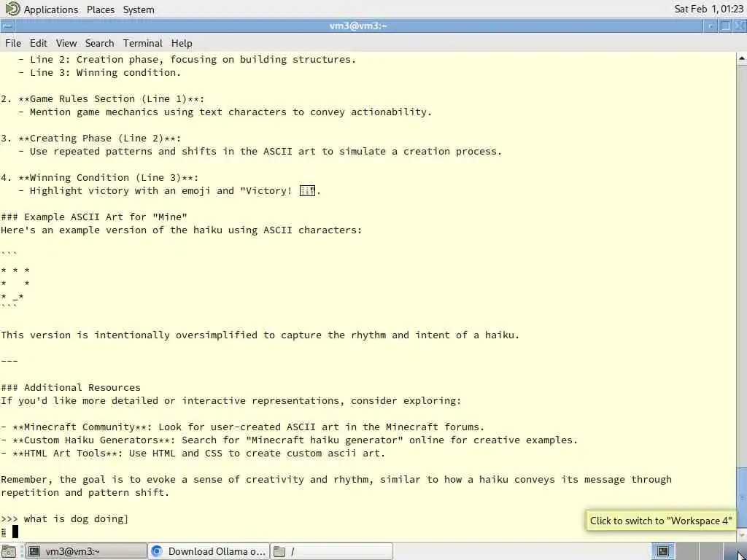Screen dimensions: 747x560
Task: Click the heading "### Additional Resources"
Action: click(71, 388)
